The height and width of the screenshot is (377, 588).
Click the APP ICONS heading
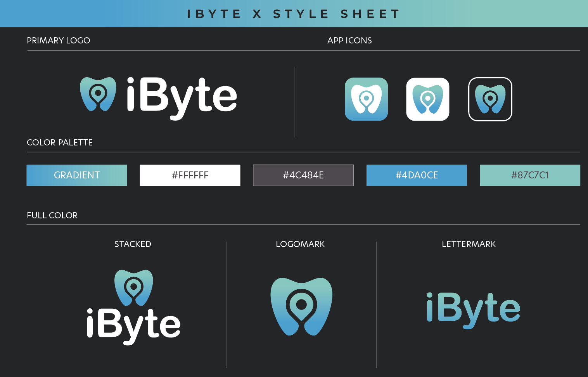coord(349,40)
